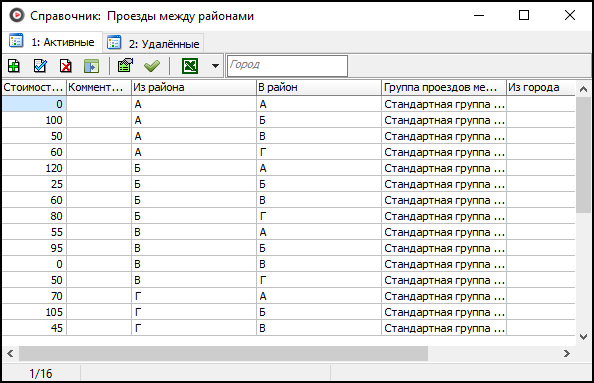Screen dimensions: 594x383
Task: Sort by the 'Стоимост...' column header
Action: tap(34, 88)
